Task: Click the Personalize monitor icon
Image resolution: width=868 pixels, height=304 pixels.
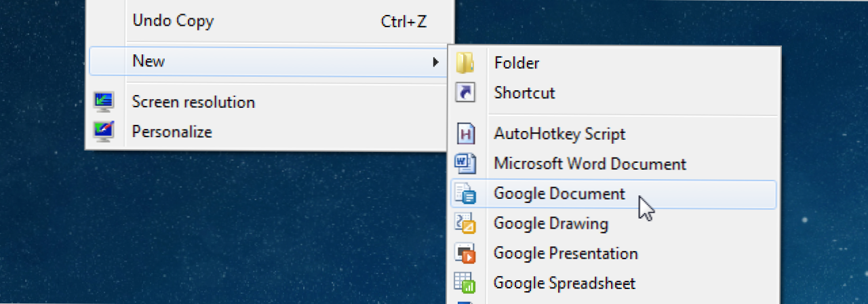Action: [x=104, y=131]
